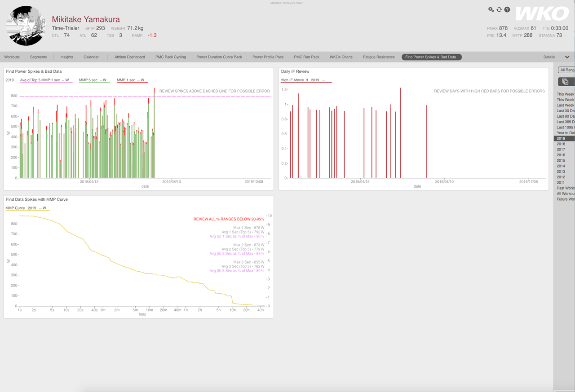The image size is (575, 392).
Task: Select the 2014 range
Action: [x=561, y=166]
